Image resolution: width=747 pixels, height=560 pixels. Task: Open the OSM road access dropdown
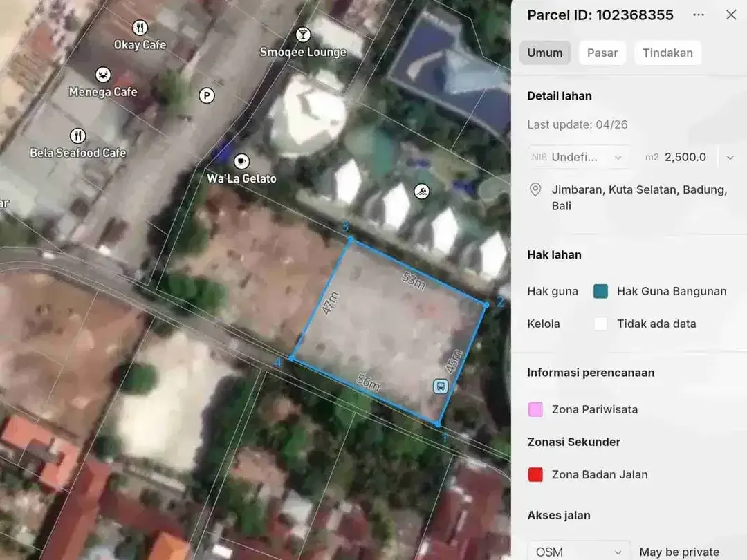(x=579, y=552)
